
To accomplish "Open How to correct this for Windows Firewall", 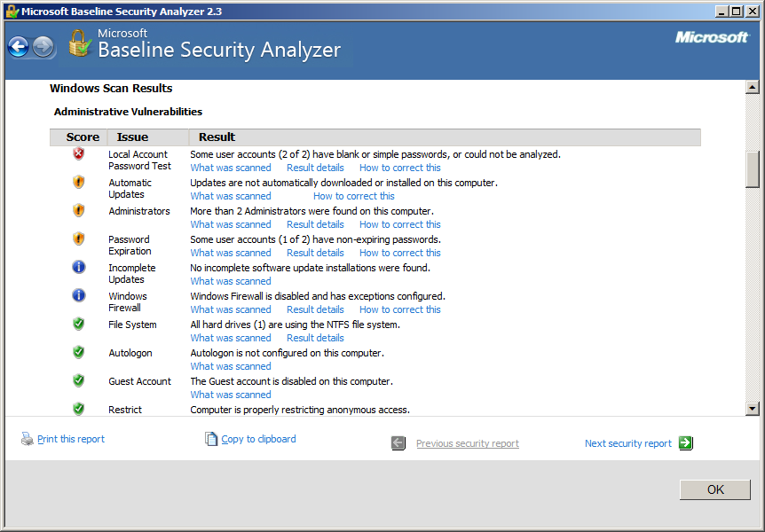I will 400,309.
